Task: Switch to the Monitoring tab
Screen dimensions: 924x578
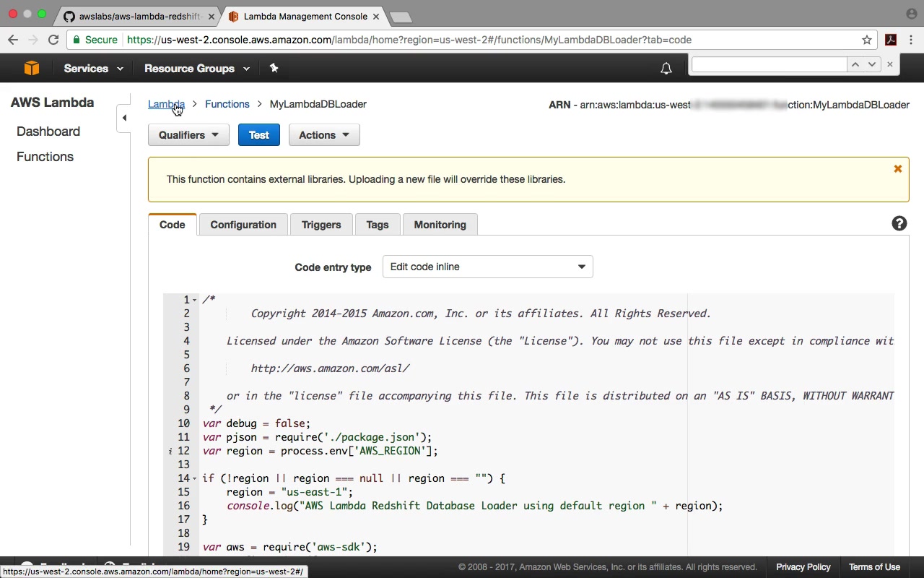Action: tap(440, 225)
